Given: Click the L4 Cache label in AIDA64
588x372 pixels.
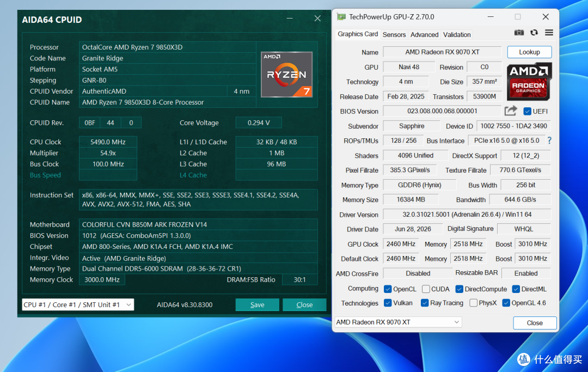Looking at the screenshot, I should coord(193,175).
